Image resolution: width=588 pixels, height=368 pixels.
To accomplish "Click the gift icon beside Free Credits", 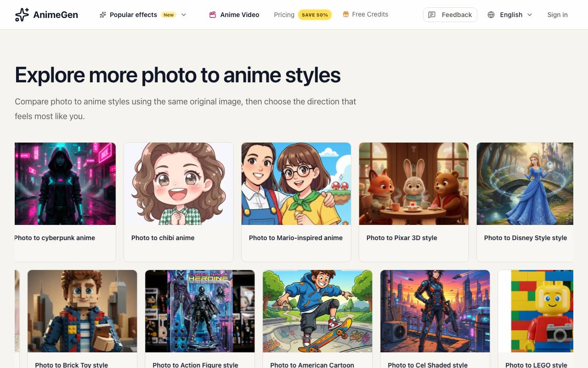I will 346,14.
